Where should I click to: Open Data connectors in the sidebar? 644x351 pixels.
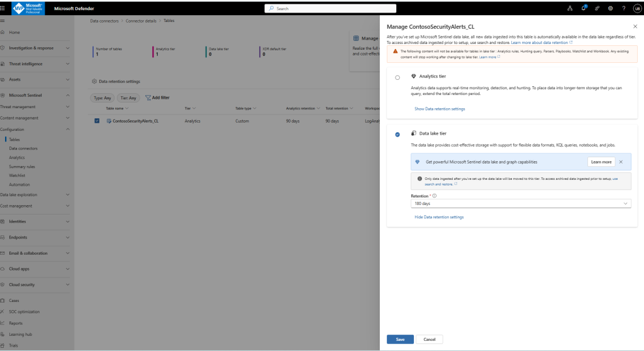[x=23, y=148]
